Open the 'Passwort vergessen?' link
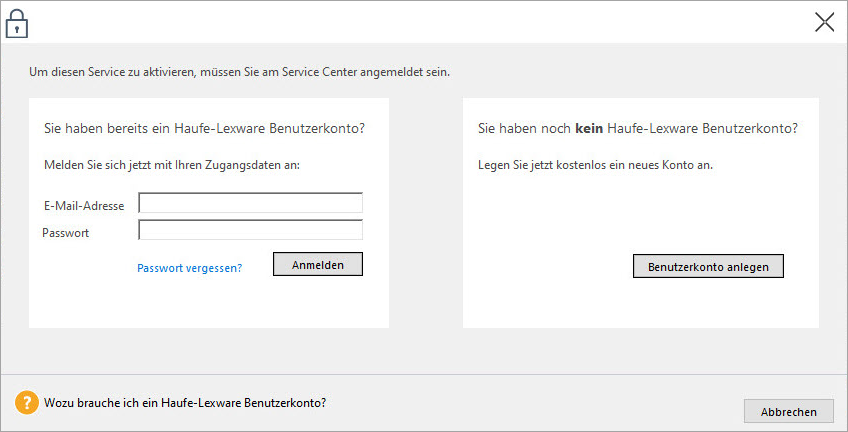This screenshot has height=432, width=848. 189,268
